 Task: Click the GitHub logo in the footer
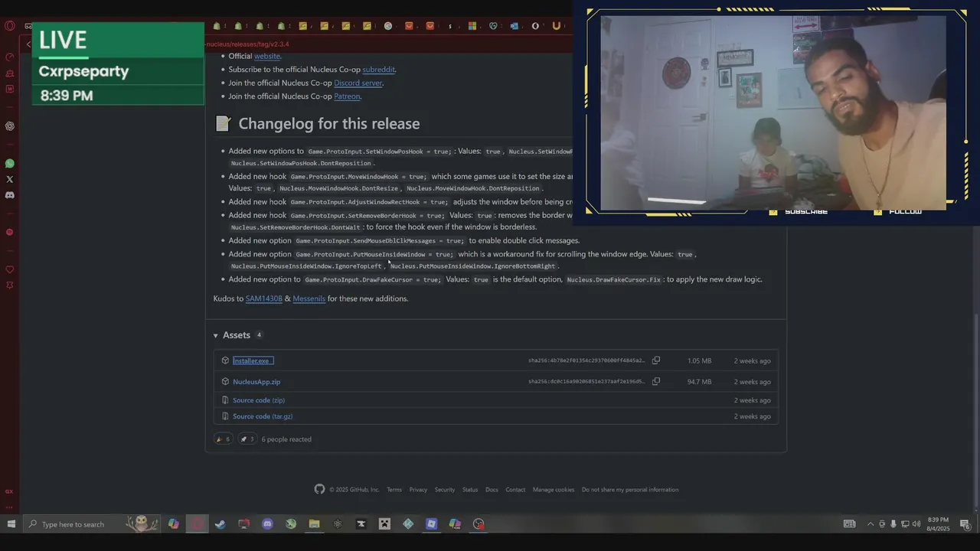[320, 489]
